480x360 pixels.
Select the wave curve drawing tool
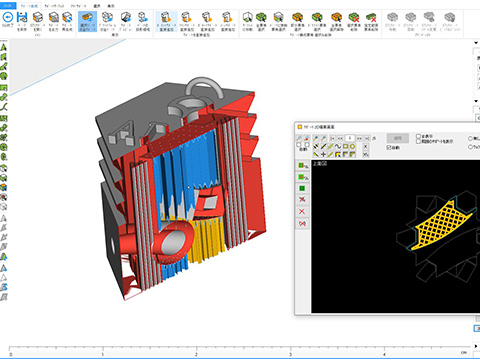[338, 146]
